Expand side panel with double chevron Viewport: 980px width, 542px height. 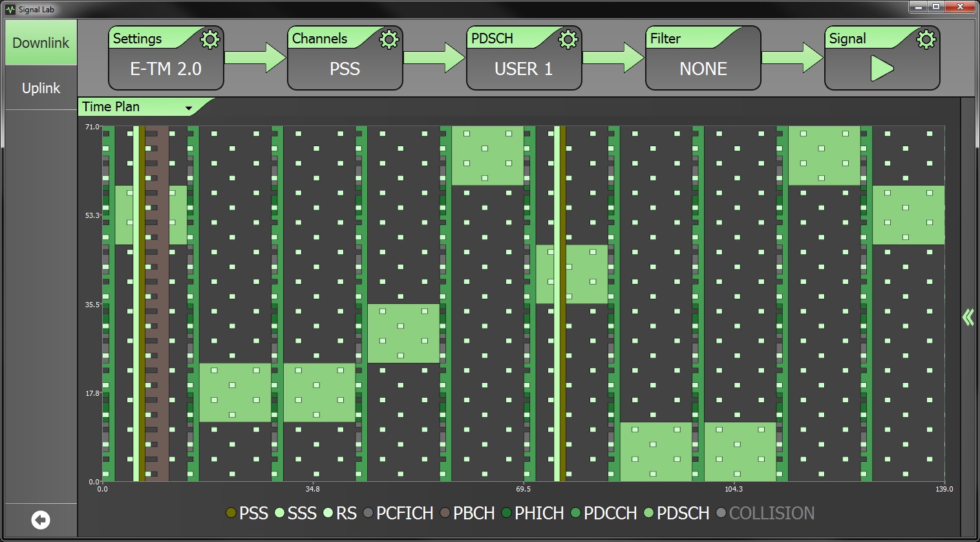968,317
